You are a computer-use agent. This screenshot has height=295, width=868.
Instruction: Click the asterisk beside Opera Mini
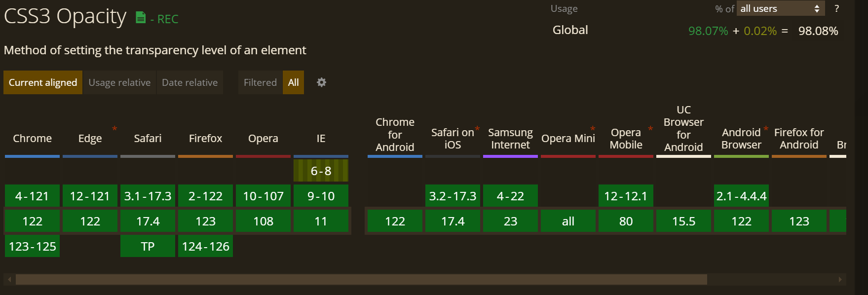tap(593, 129)
